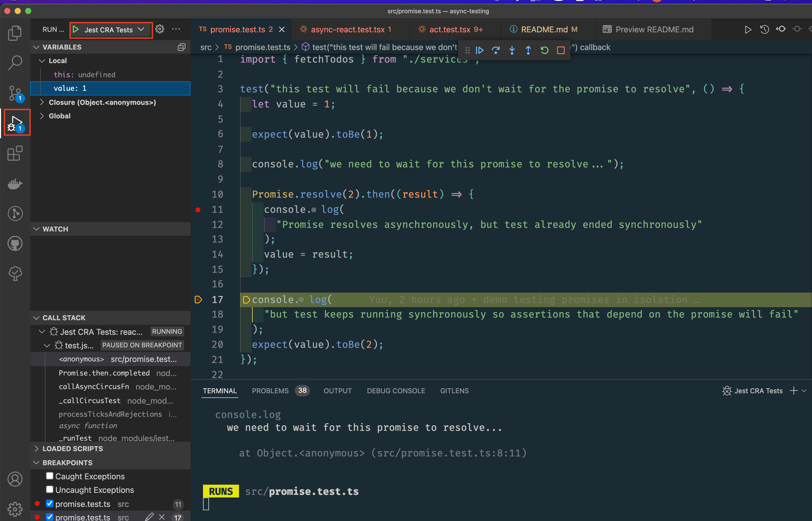812x521 pixels.
Task: Open the Docker sidebar icon
Action: (15, 184)
